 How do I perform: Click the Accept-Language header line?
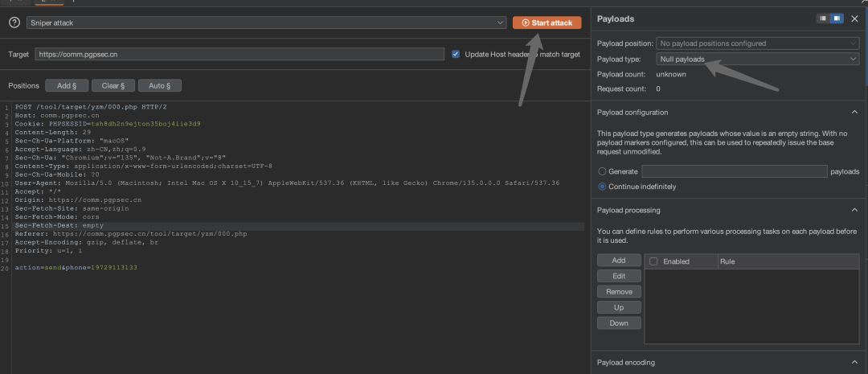pos(80,149)
